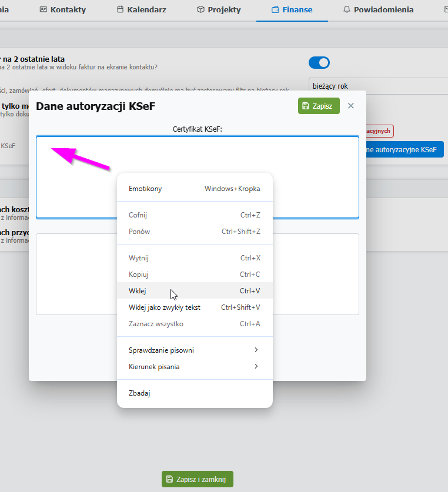This screenshot has height=492, width=448.
Task: Click floppy disk icon on green Zapisz button
Action: pos(306,106)
